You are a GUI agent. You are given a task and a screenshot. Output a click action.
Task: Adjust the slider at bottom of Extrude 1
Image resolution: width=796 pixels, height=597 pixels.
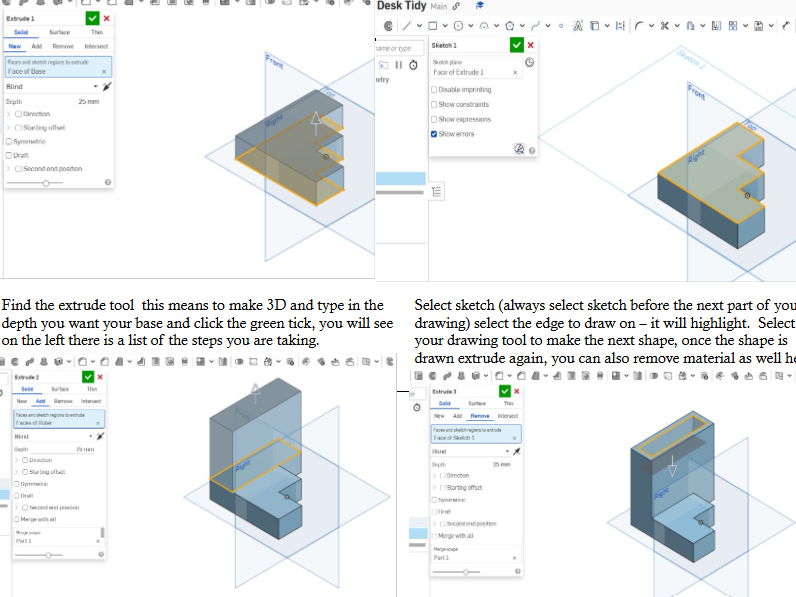(x=46, y=183)
